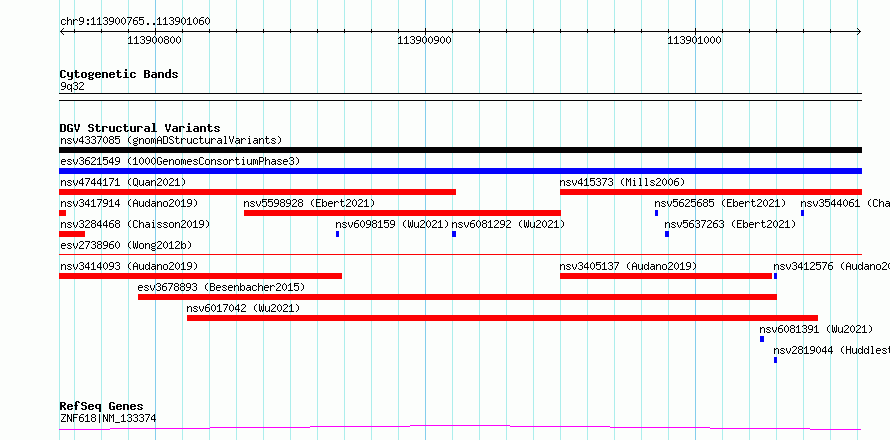
Task: Open the nsv5625685 (Ebert2021) label
Action: (720, 203)
